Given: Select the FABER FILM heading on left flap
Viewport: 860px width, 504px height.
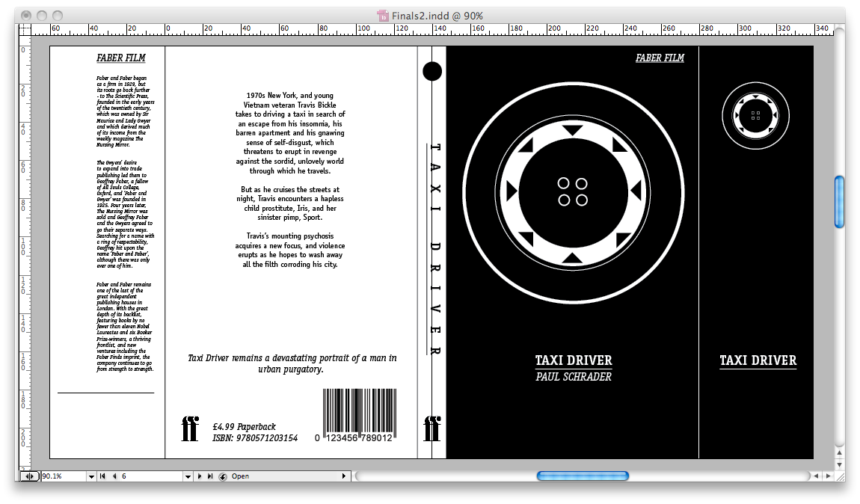Looking at the screenshot, I should pos(121,58).
